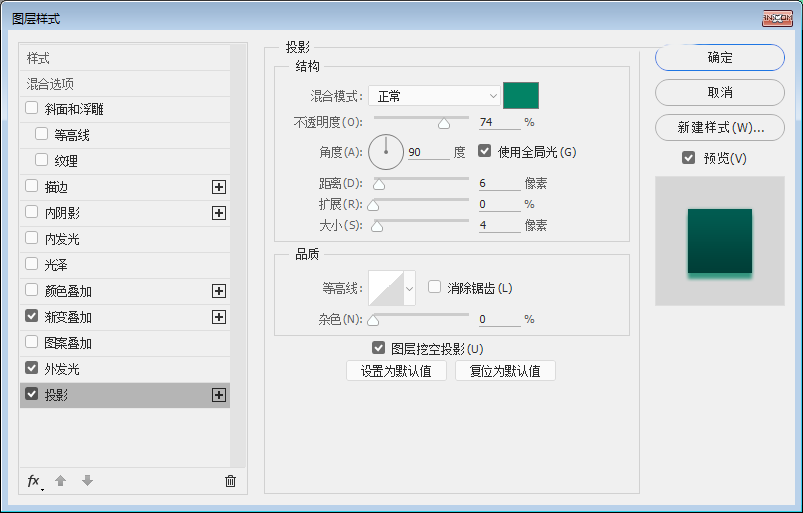Image resolution: width=803 pixels, height=513 pixels.
Task: Open 外发光 settings row
Action: [x=124, y=369]
